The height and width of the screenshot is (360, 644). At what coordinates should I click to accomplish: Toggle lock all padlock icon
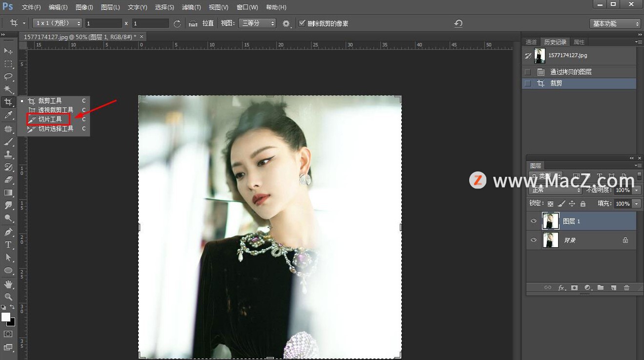pyautogui.click(x=583, y=204)
